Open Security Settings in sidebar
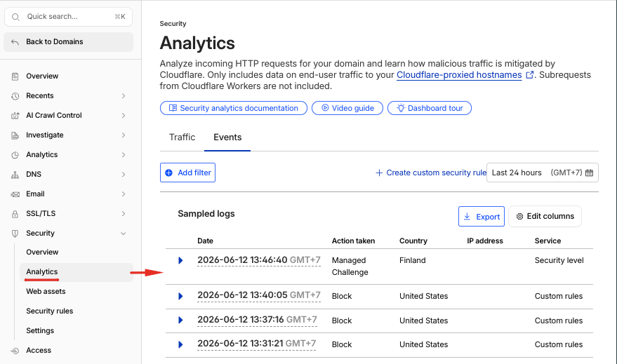 [x=40, y=330]
